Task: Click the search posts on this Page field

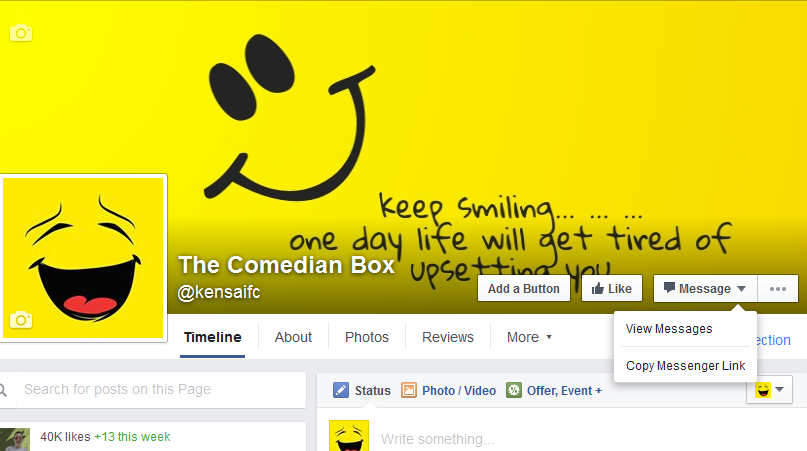Action: pyautogui.click(x=160, y=389)
